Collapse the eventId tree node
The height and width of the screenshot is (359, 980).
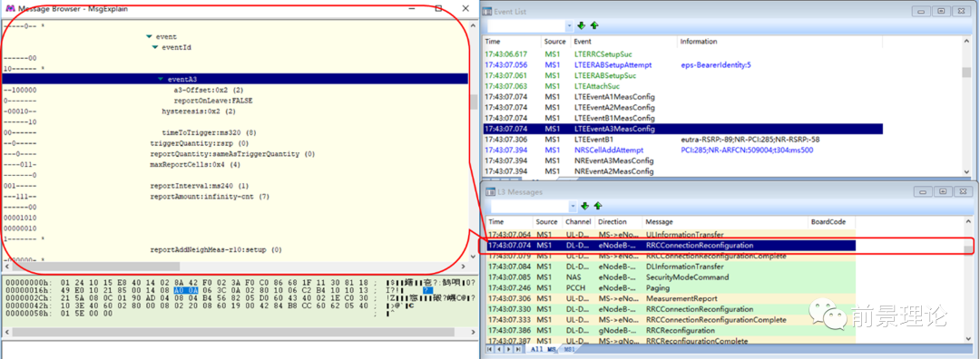pos(155,47)
